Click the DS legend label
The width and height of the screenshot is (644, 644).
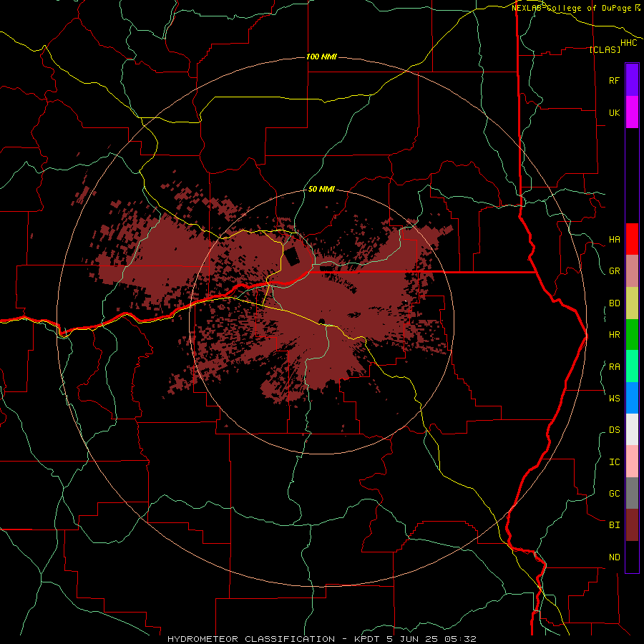(614, 430)
